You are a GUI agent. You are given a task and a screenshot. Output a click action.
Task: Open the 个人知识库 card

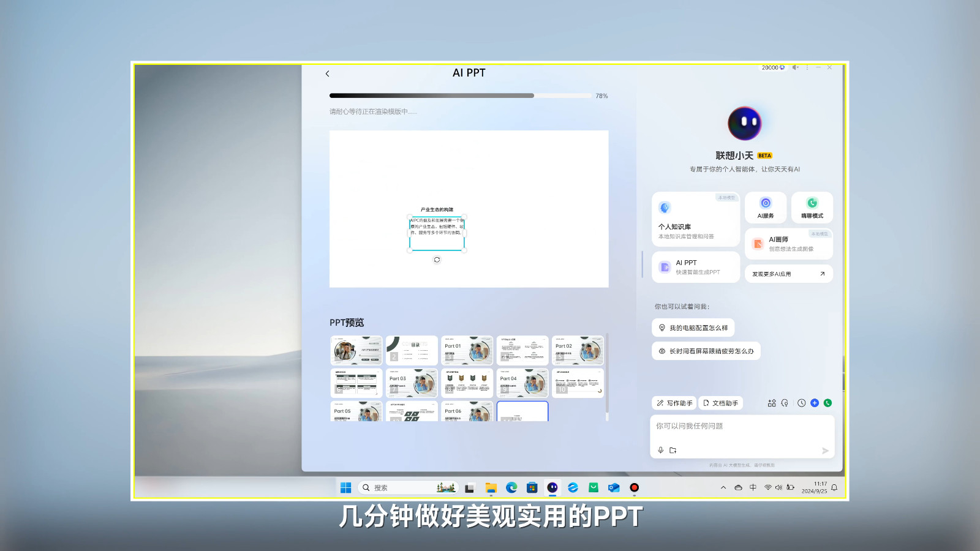point(696,219)
